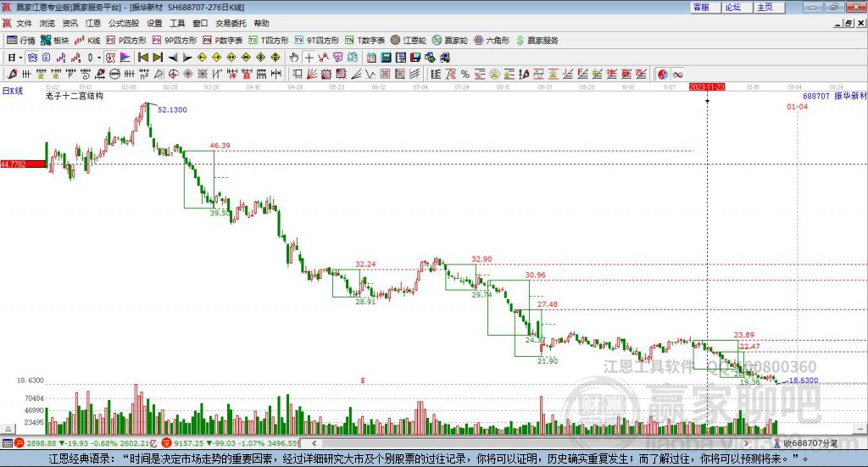Open the 六角形 hexagon tool
This screenshot has height=467, width=868.
[x=492, y=41]
